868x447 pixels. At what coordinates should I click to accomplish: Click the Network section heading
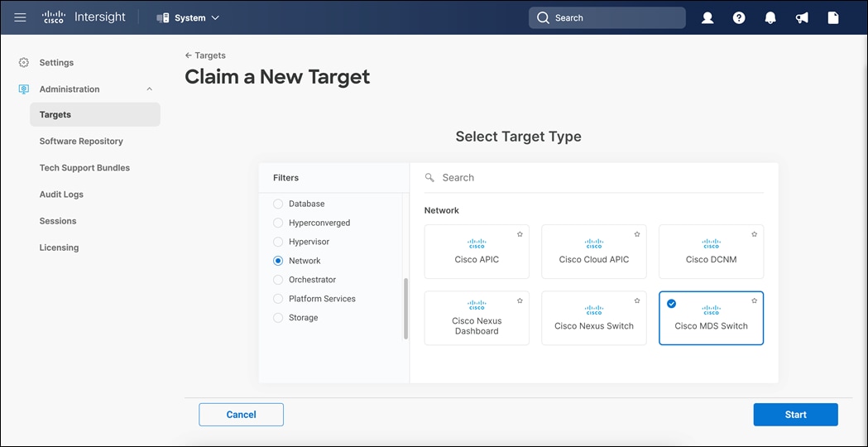tap(442, 210)
